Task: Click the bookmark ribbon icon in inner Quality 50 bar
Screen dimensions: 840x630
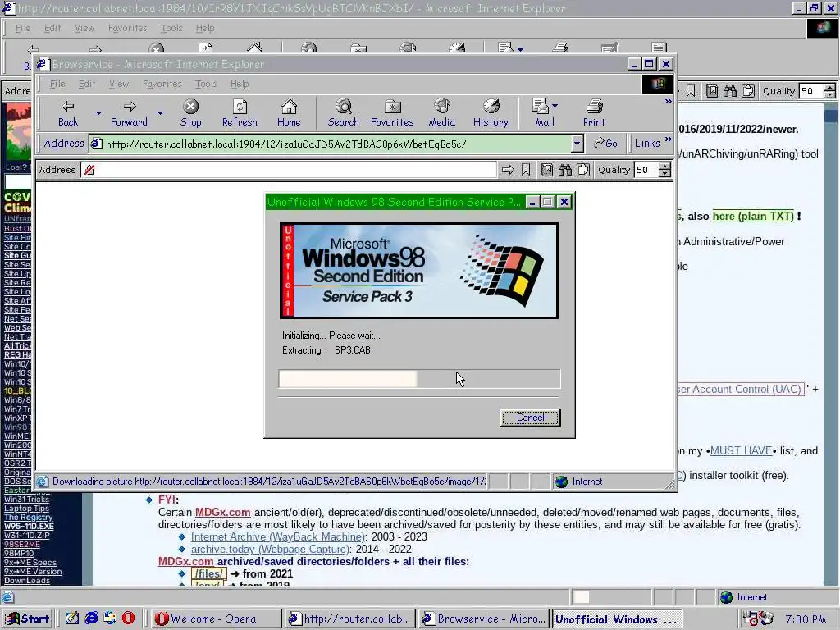Action: tap(526, 170)
